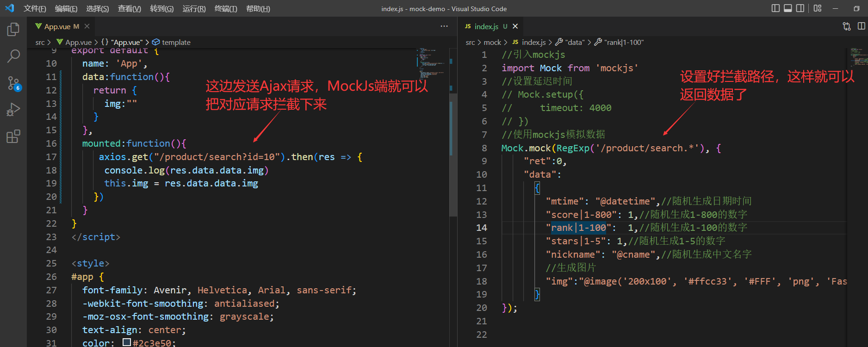Viewport: 868px width, 347px height.
Task: Select App.vue file breadcrumb
Action: click(x=74, y=42)
